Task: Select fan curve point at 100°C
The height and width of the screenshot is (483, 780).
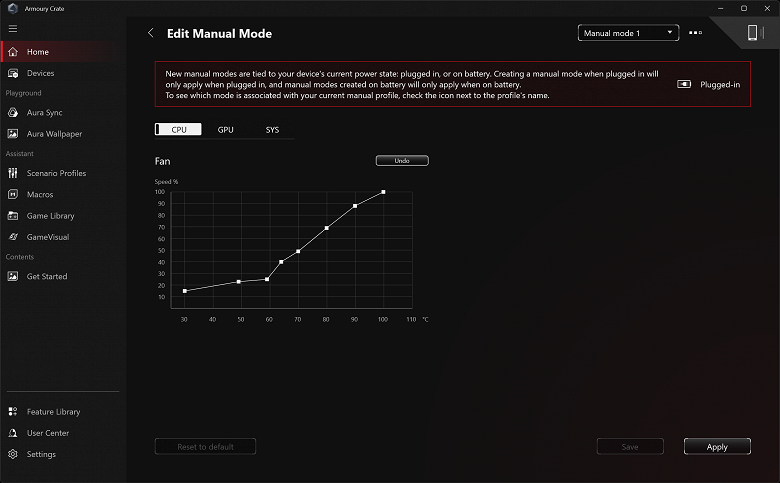Action: 383,192
